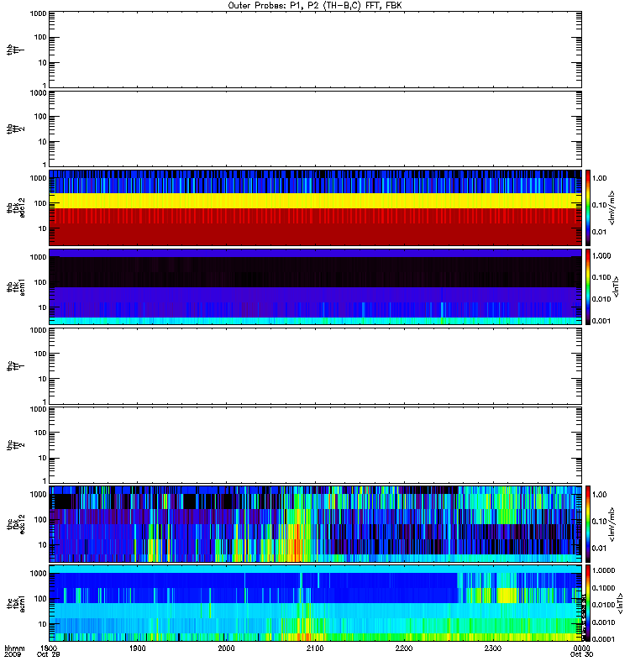Click the '100' y-axis label of thb fbk scm1
This screenshot has height=672, width=630.
40,282
